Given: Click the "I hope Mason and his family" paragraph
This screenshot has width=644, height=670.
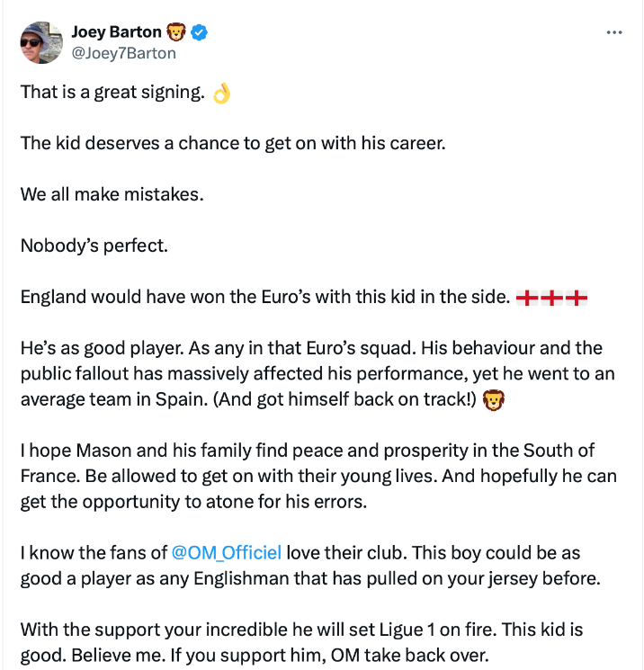Looking at the screenshot, I should (x=307, y=476).
